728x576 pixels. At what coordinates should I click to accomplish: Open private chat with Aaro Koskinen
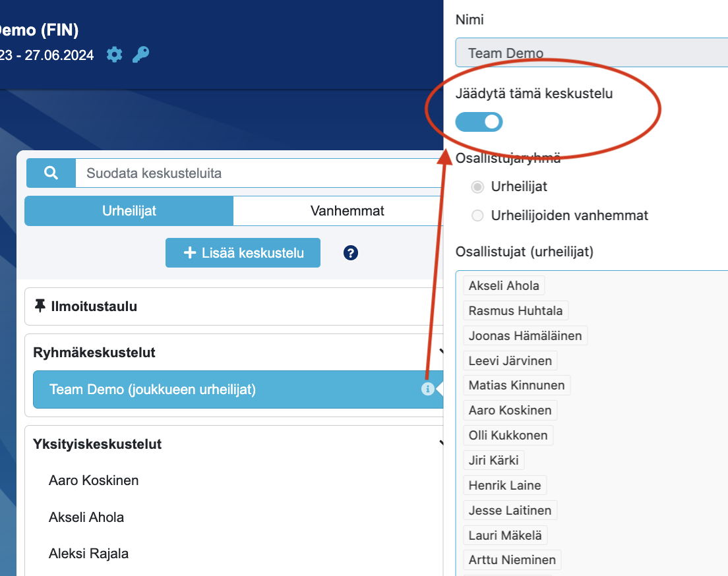pyautogui.click(x=94, y=480)
